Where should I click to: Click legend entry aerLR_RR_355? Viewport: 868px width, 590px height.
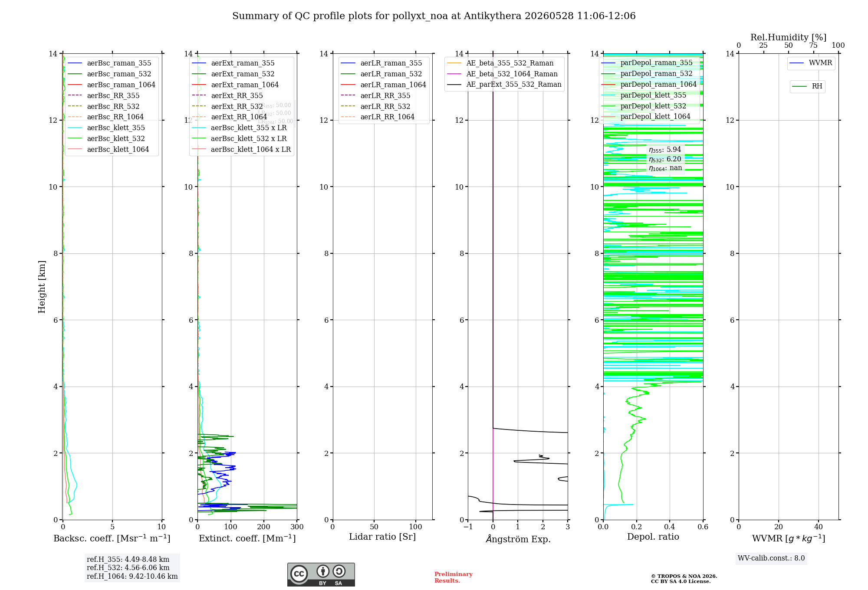[x=376, y=96]
